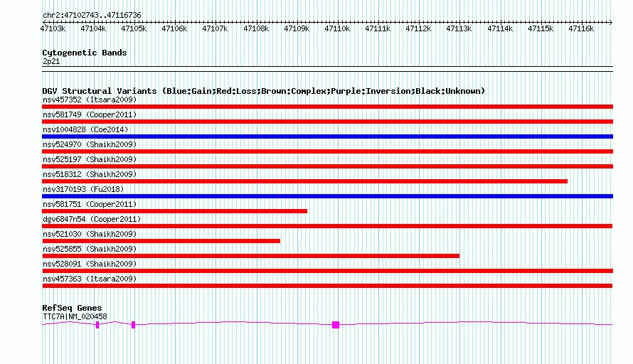The height and width of the screenshot is (364, 633).
Task: Click the DGV Structural Variants track title
Action: [x=264, y=91]
